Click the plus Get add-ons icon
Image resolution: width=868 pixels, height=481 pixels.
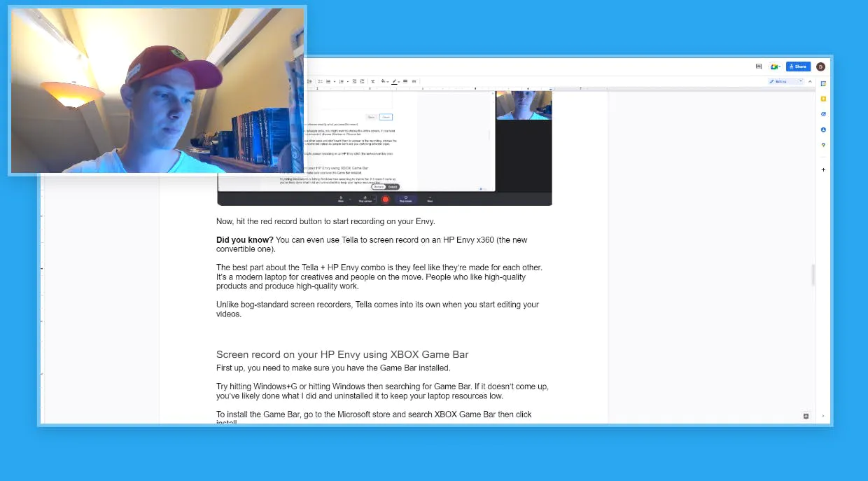[823, 169]
